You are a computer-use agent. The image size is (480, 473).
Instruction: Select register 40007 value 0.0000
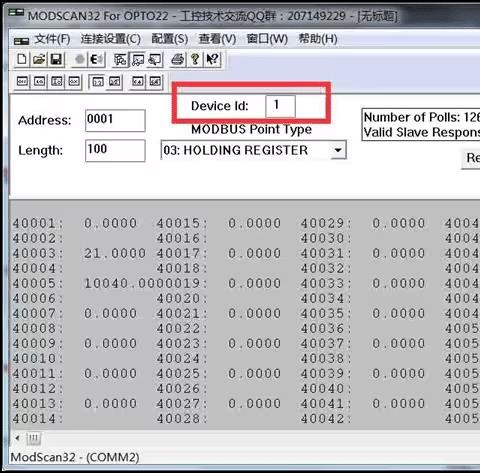[110, 313]
